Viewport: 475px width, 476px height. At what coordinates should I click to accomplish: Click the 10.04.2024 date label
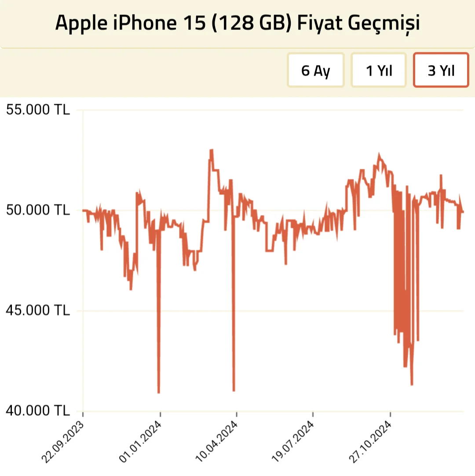(x=216, y=442)
